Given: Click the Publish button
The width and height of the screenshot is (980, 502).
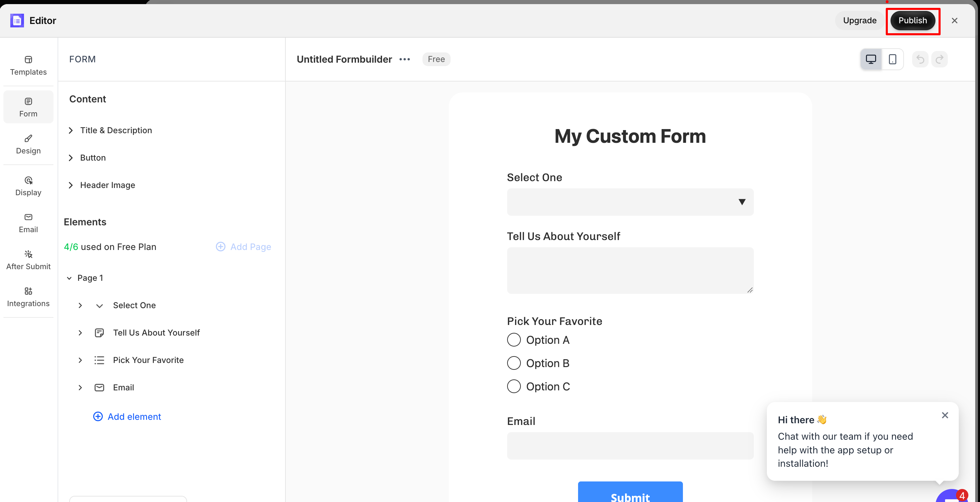Looking at the screenshot, I should pos(912,21).
